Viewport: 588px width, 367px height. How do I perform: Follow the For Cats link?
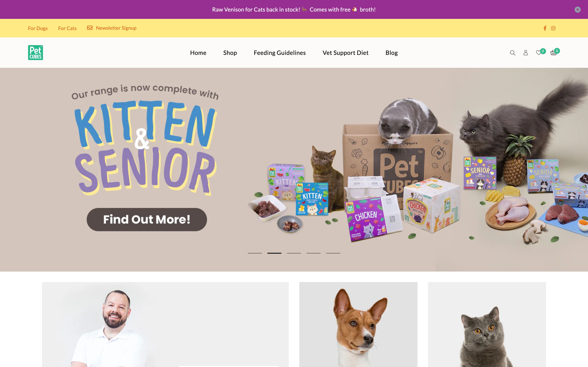[x=67, y=28]
